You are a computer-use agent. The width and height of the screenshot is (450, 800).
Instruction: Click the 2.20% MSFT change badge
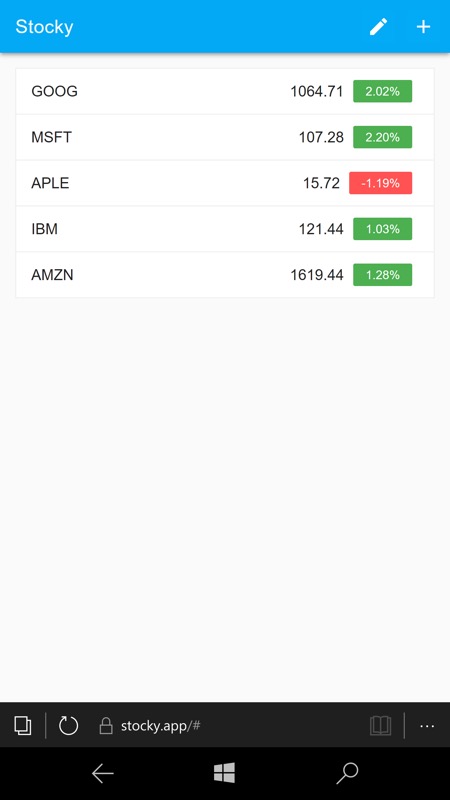point(383,137)
